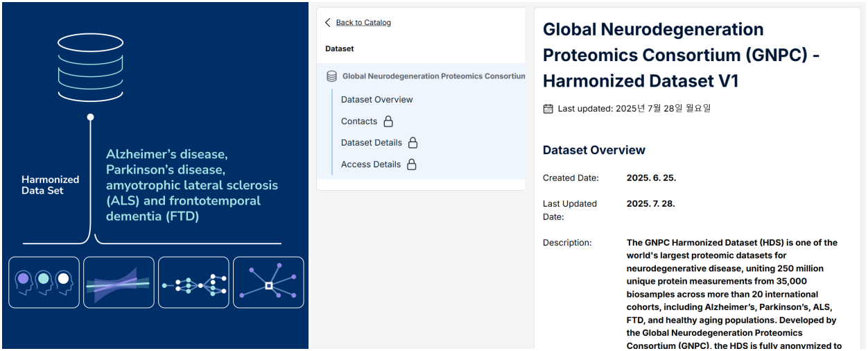
Task: Click the lock icon next to Contacts
Action: pos(388,121)
